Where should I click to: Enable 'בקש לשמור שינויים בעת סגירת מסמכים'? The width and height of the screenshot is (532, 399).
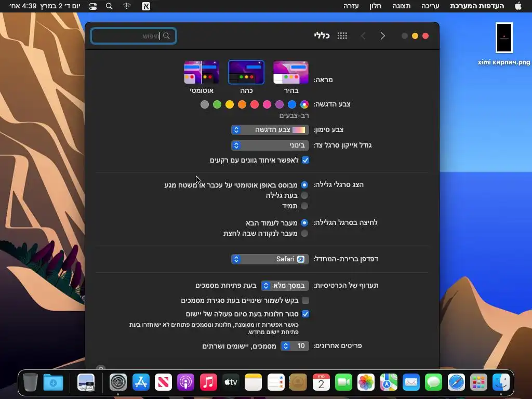click(x=305, y=300)
